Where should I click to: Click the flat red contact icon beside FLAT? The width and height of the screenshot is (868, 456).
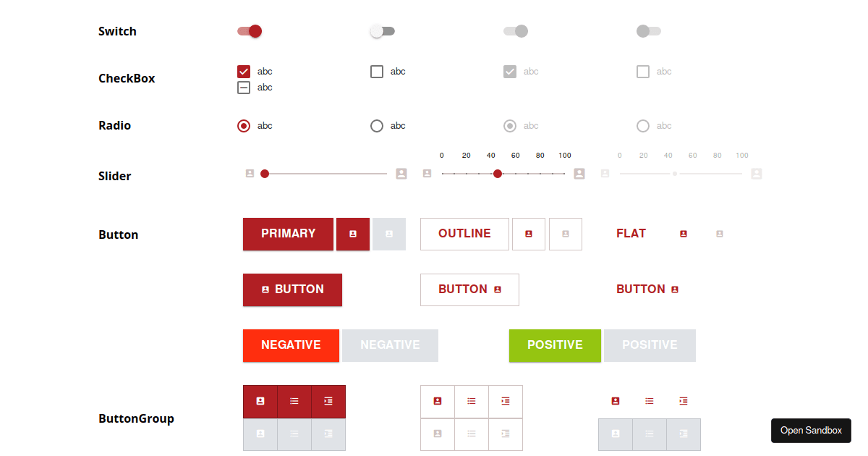coord(684,234)
